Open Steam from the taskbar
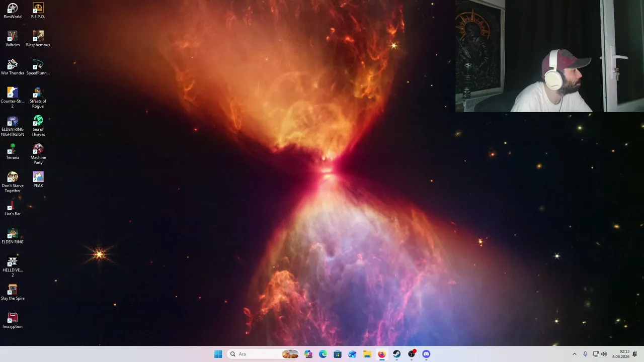The height and width of the screenshot is (362, 644). [396, 354]
